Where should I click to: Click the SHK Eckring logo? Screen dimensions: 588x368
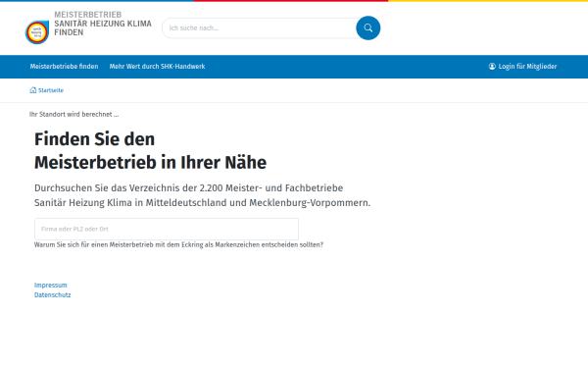[37, 32]
